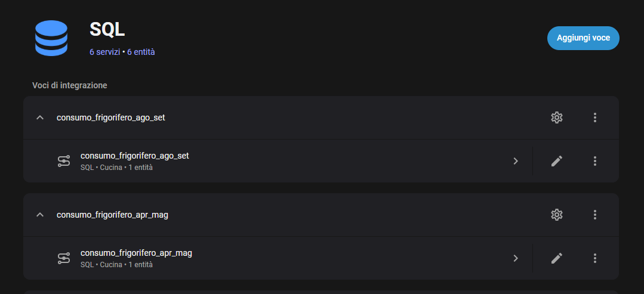The height and width of the screenshot is (294, 644).
Task: Edit the consumo_frigorifero_ago_set sub-entry with pencil
Action: [x=557, y=161]
